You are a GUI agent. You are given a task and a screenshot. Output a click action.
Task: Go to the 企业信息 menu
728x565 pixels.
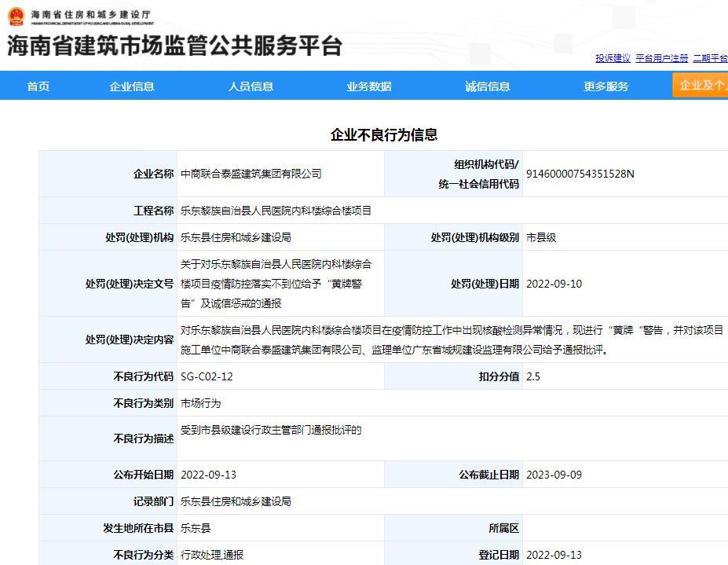click(132, 86)
